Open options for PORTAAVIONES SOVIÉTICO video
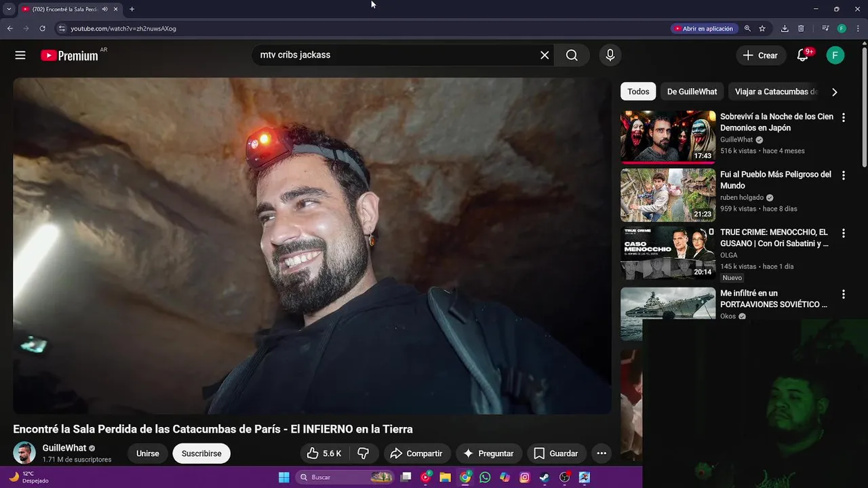 coord(844,294)
